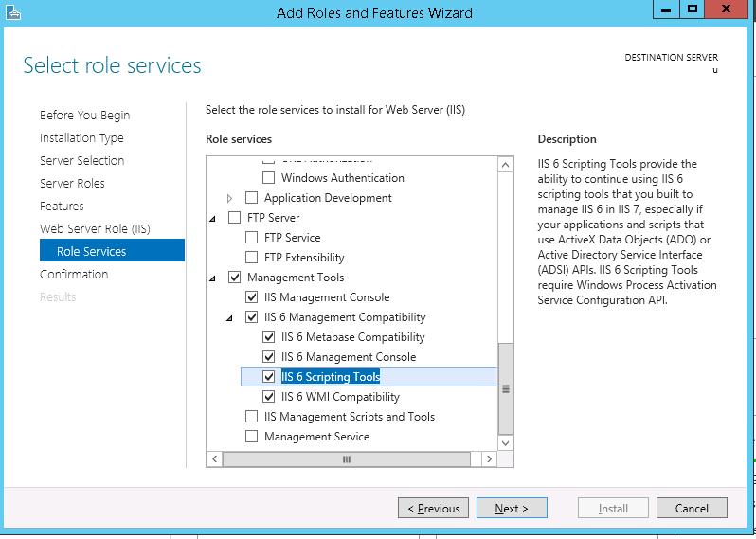Click the wizard icon in title bar
Screen dimensions: 756x539
(11, 11)
